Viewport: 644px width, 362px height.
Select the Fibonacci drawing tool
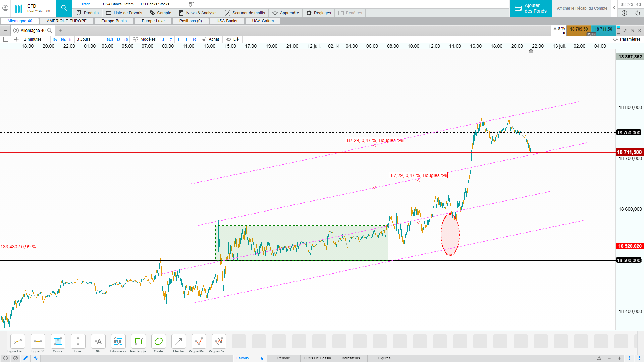coord(118,342)
